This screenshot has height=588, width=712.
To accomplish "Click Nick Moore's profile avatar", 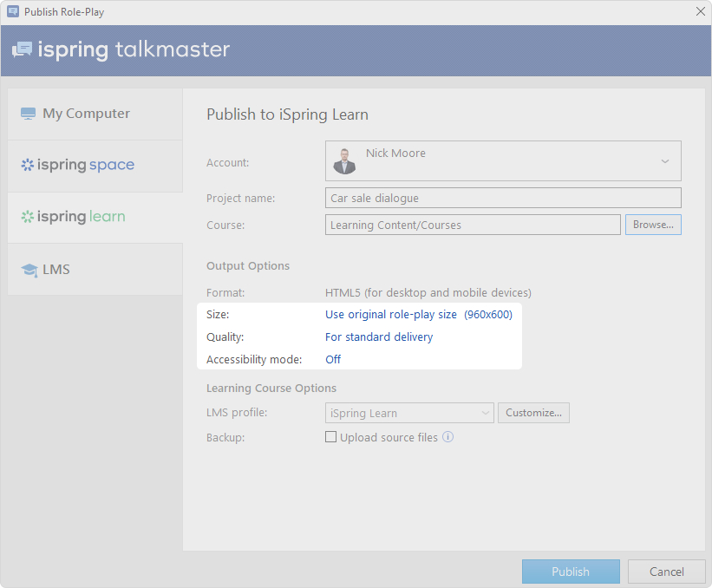I will tap(344, 160).
